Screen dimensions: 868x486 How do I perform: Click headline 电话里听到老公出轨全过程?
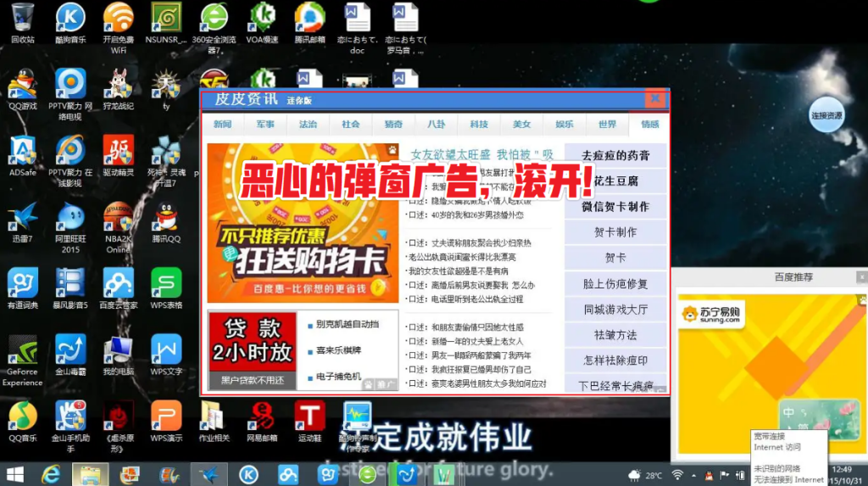465,299
